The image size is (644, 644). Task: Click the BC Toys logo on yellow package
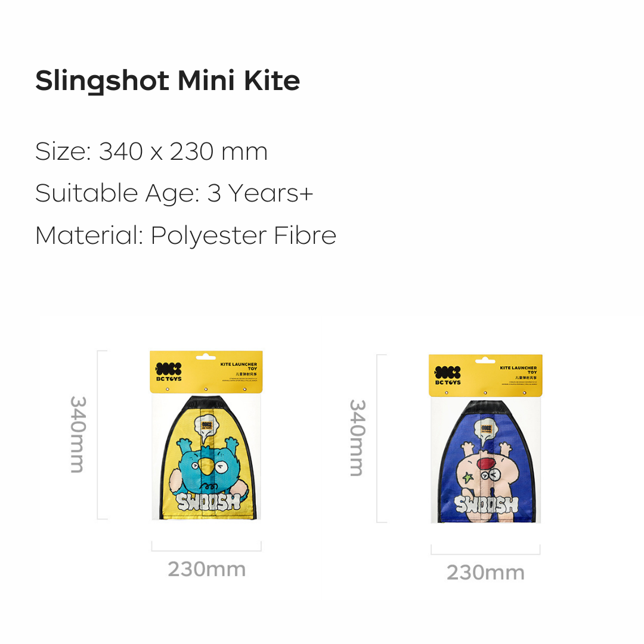point(168,371)
